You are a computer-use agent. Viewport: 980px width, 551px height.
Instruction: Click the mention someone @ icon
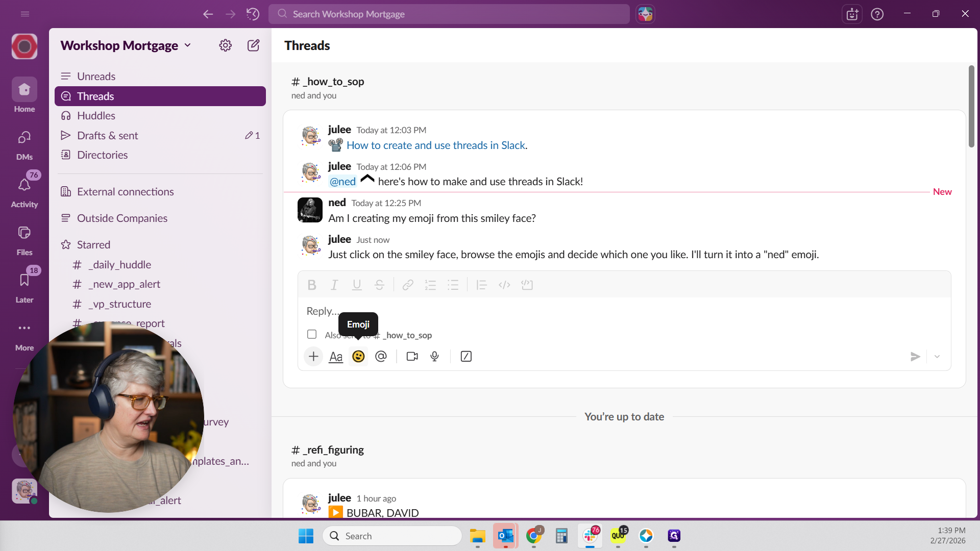[381, 357]
